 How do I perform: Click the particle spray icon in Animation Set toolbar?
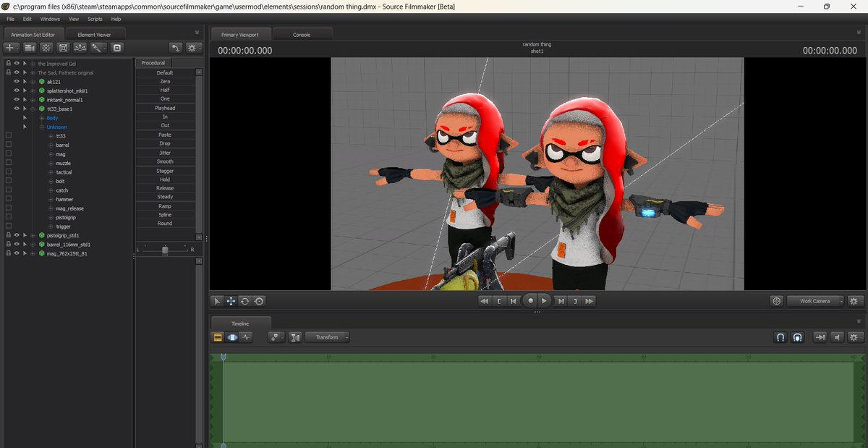80,47
